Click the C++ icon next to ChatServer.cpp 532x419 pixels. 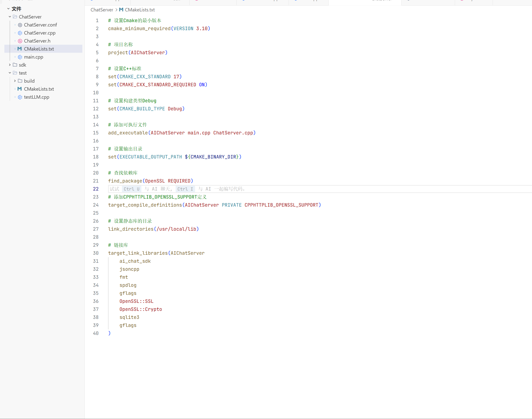pyautogui.click(x=20, y=33)
